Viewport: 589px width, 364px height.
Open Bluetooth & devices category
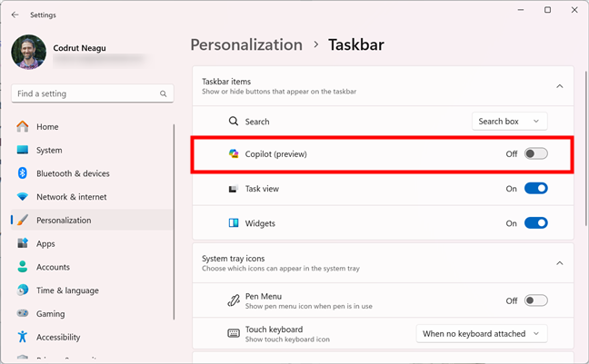pyautogui.click(x=92, y=173)
